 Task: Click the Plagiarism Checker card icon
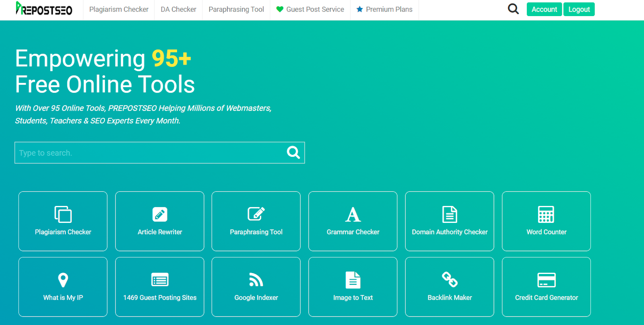coord(63,214)
